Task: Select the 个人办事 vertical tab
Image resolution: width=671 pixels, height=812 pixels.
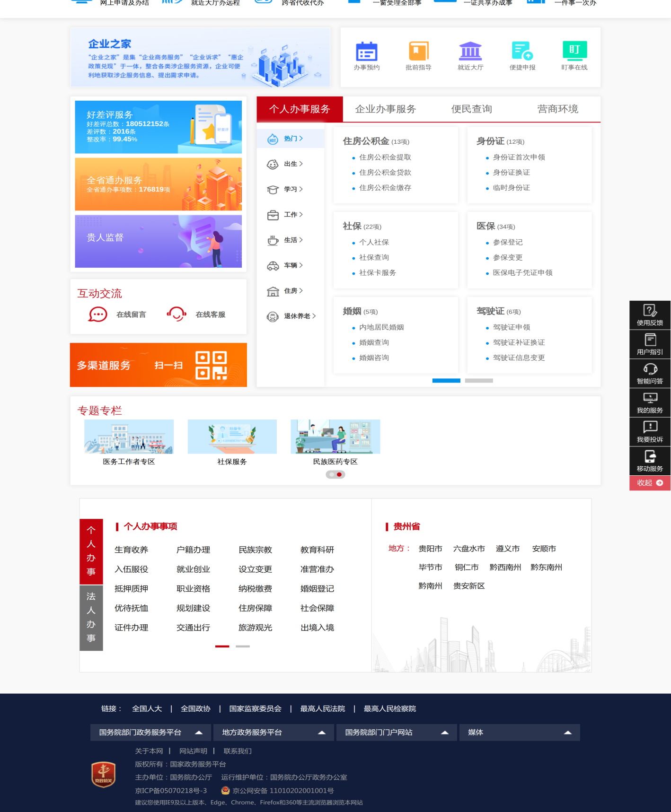Action: pos(91,551)
